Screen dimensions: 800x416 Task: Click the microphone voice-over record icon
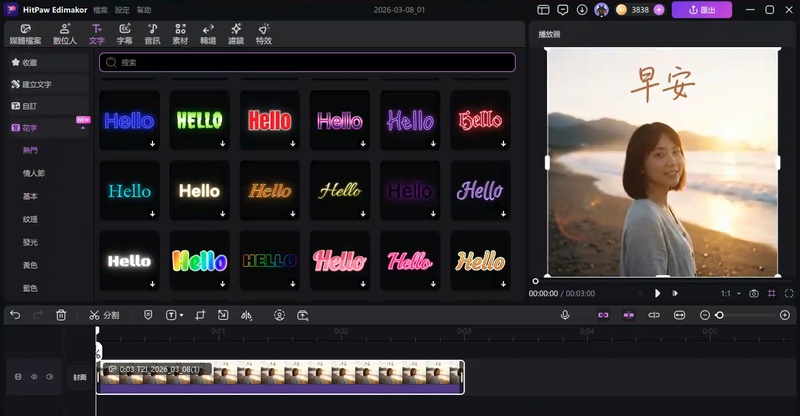pyautogui.click(x=565, y=315)
